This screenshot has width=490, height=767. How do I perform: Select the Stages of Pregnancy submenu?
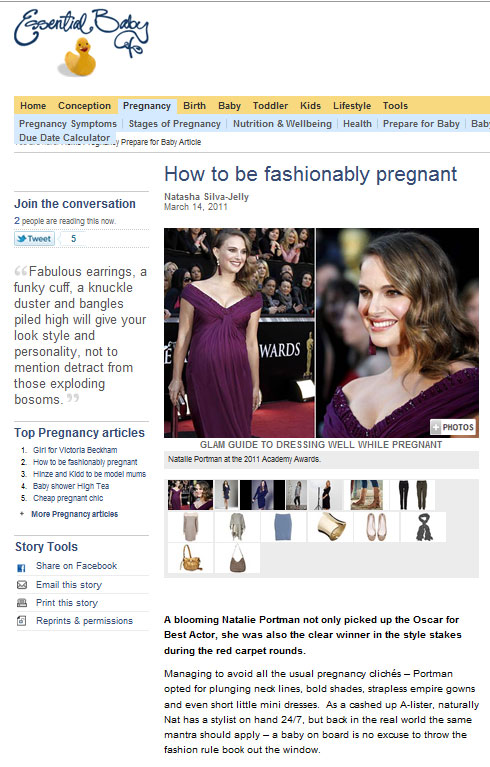(x=175, y=124)
